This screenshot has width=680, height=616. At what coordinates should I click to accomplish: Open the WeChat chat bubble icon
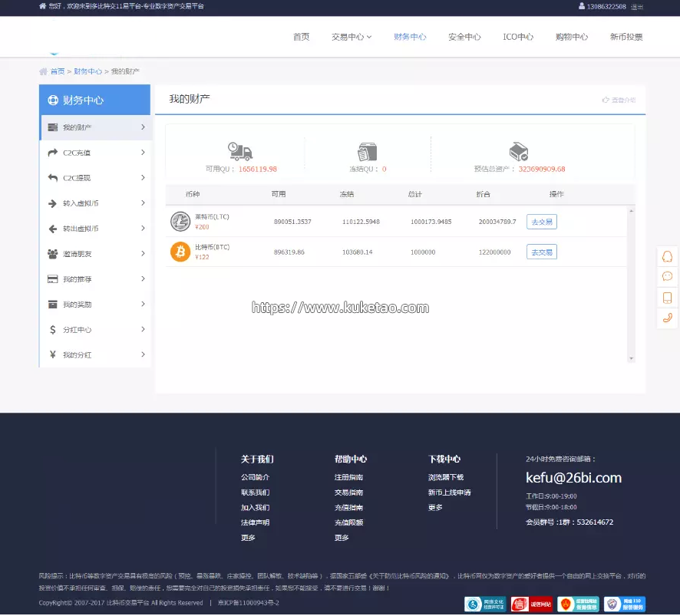[x=667, y=276]
